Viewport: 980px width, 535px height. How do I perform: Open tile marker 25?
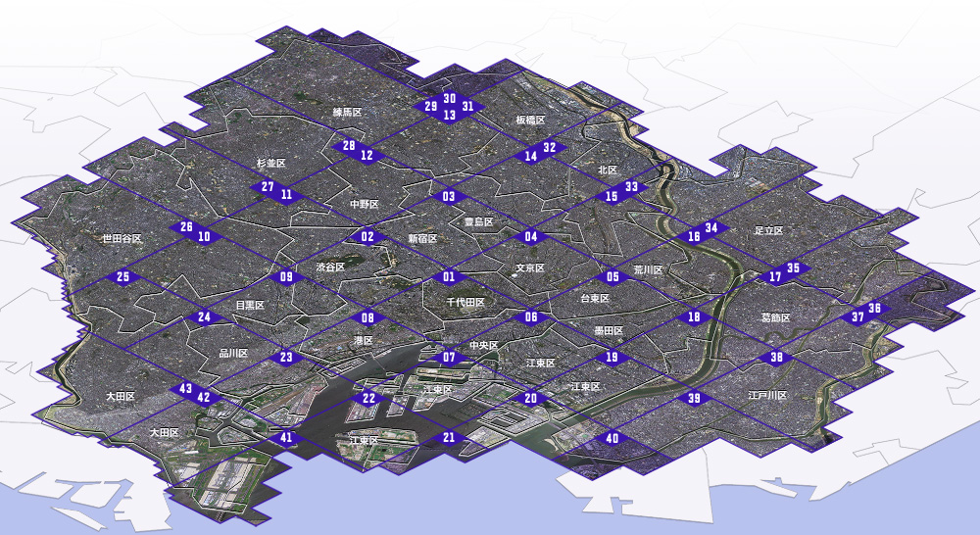[x=123, y=276]
